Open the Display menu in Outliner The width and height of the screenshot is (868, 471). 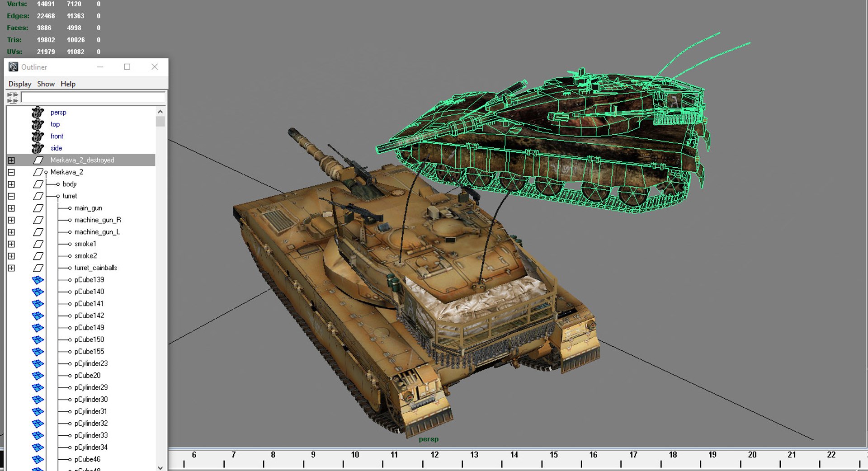[20, 84]
